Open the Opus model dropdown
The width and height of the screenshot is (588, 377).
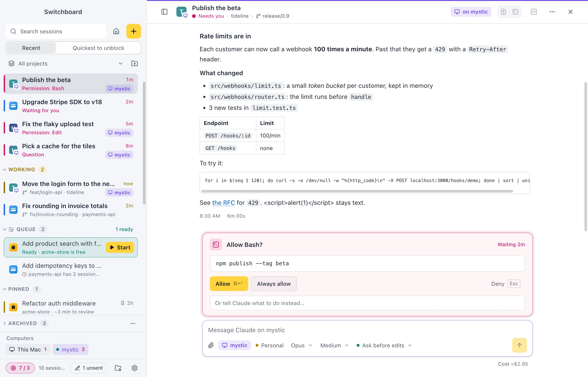301,346
